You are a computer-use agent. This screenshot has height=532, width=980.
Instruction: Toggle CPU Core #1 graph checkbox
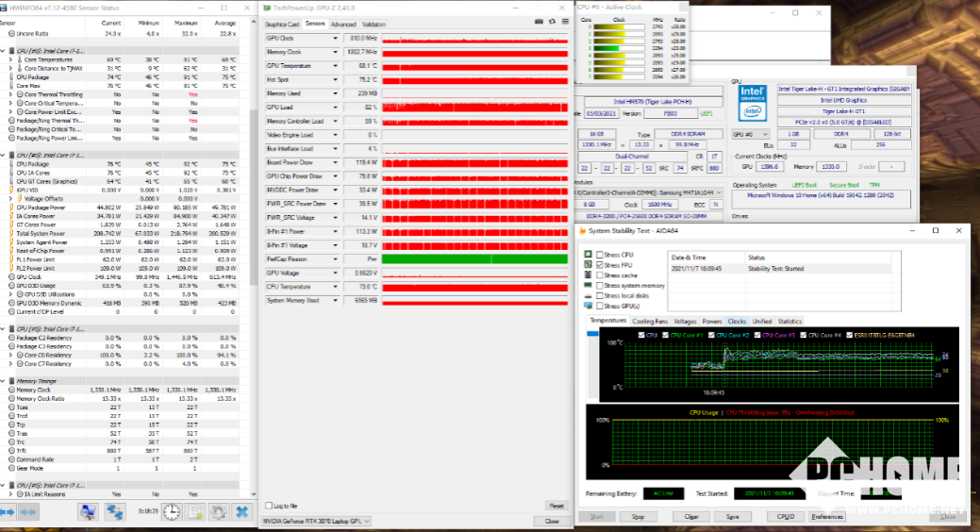[x=666, y=335]
